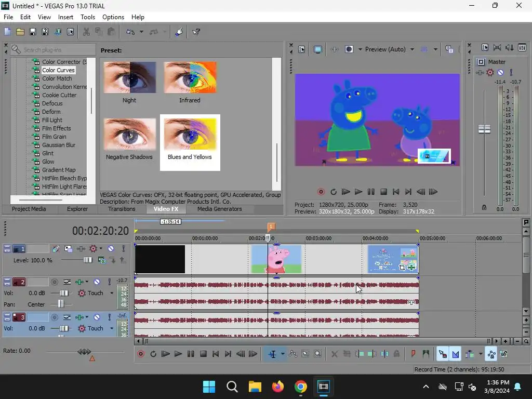Screen dimensions: 532x399
Task: Click the Preview on External Monitor icon
Action: tap(318, 49)
